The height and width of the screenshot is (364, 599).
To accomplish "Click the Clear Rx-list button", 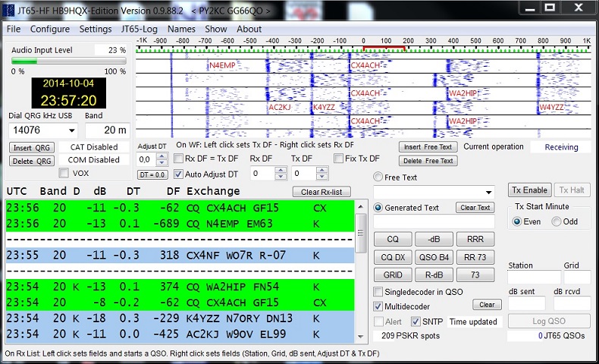I will pyautogui.click(x=321, y=192).
